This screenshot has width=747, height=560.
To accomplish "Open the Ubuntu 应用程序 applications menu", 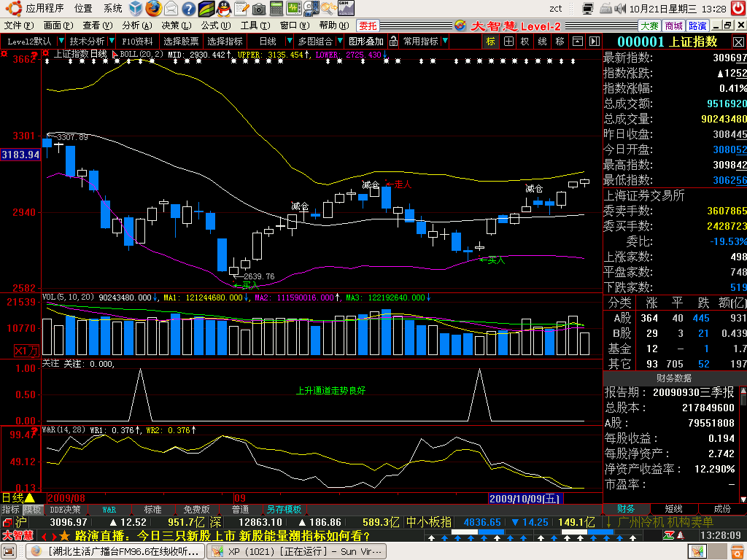I will [44, 8].
